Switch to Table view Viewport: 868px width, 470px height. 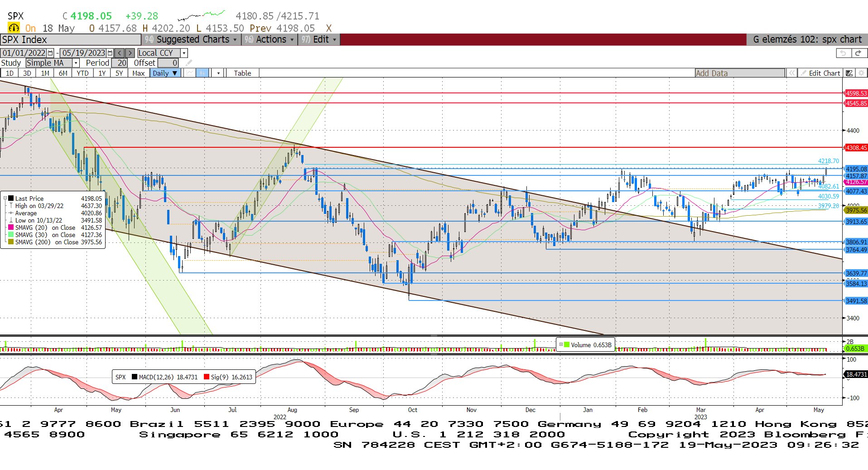coord(242,73)
